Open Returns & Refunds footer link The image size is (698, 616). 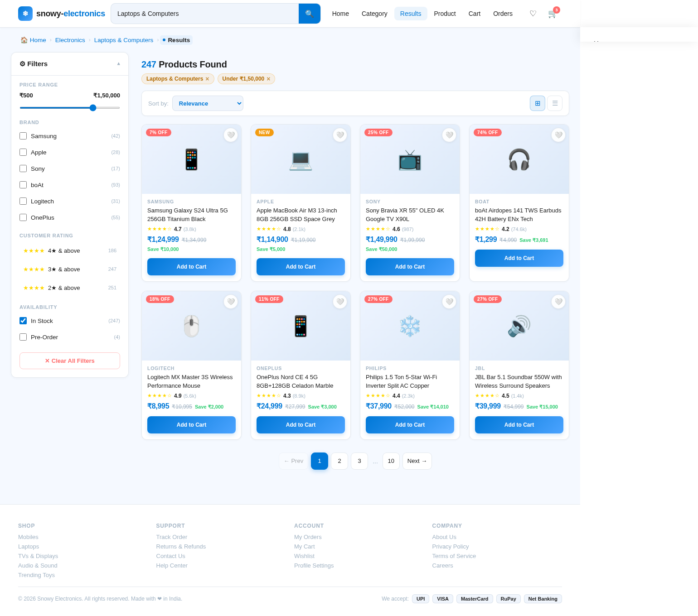click(x=181, y=546)
